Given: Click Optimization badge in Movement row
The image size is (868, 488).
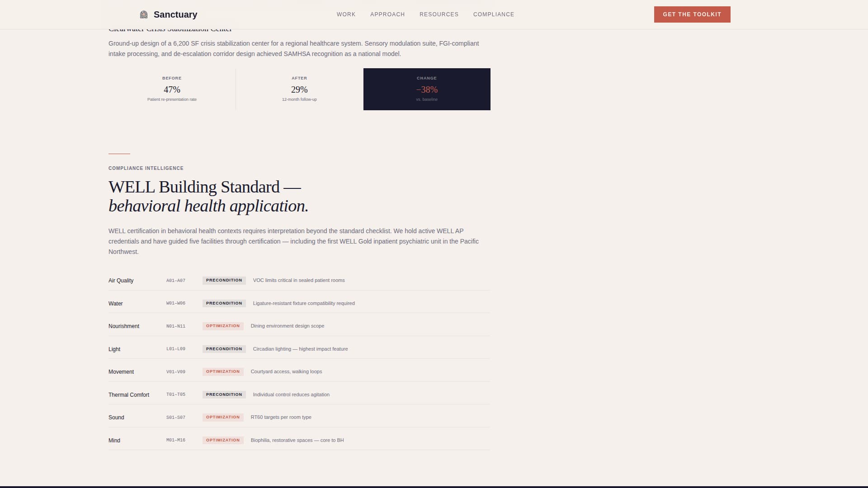Looking at the screenshot, I should (223, 371).
